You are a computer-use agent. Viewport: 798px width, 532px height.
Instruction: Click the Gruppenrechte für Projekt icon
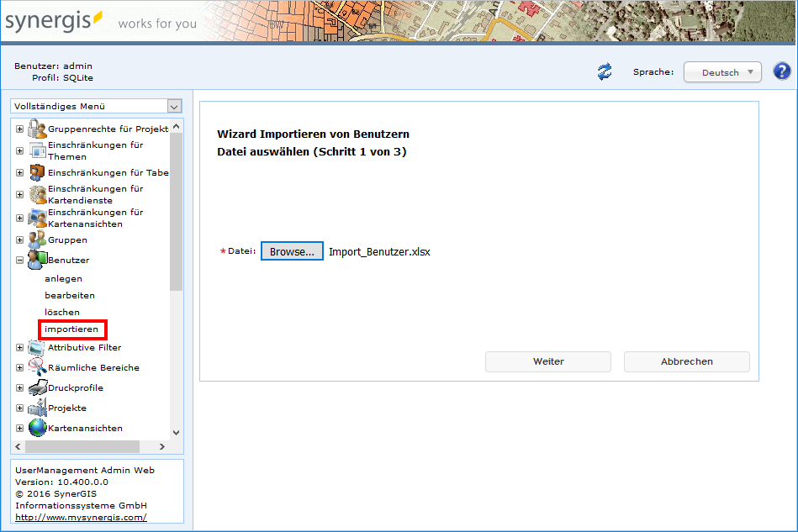35,128
